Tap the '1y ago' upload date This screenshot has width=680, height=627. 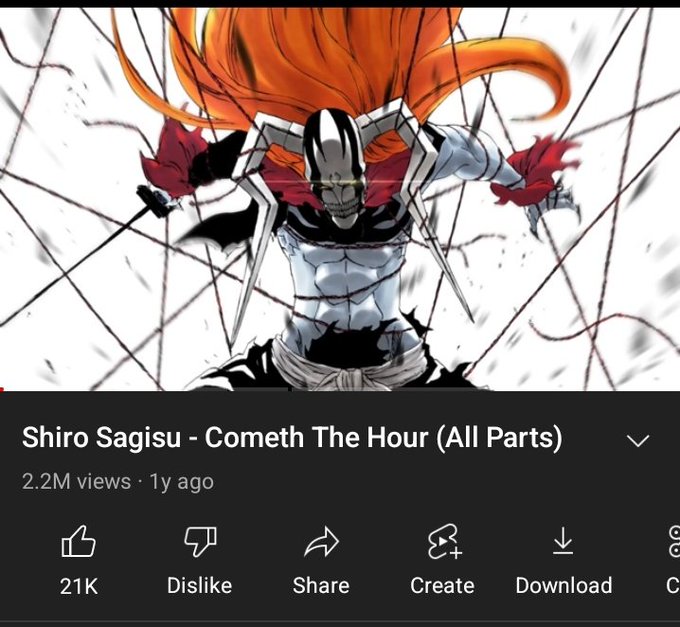coord(181,482)
